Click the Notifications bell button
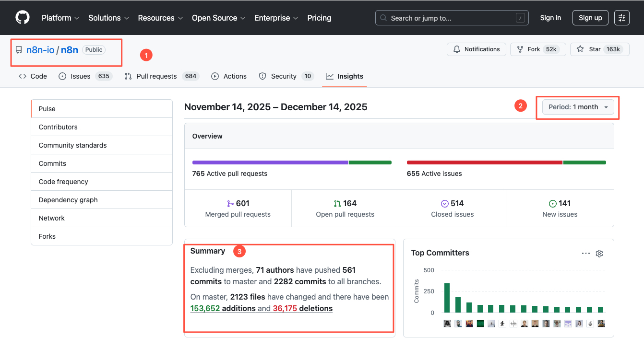Screen dimensions: 644x348 (x=477, y=49)
